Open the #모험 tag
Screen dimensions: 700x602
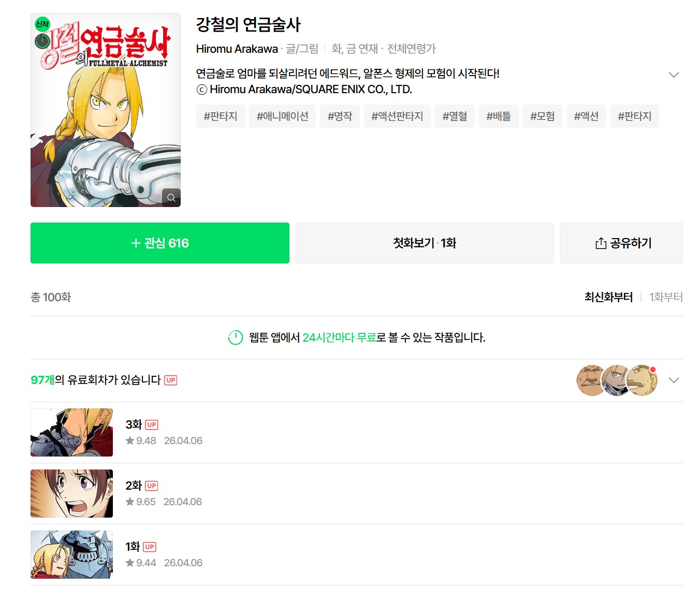click(543, 116)
